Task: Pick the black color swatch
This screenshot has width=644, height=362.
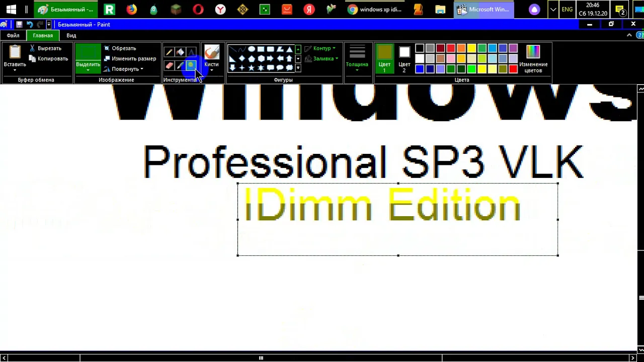Action: pyautogui.click(x=420, y=48)
